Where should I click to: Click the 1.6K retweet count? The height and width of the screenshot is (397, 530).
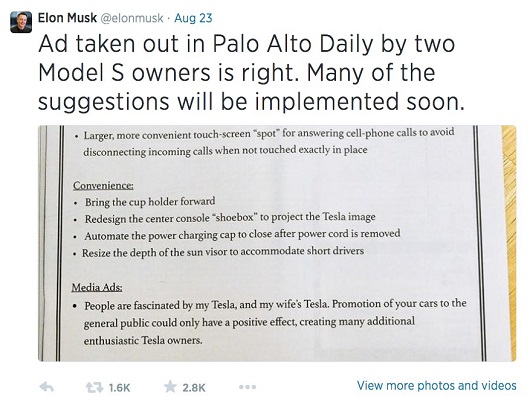pyautogui.click(x=119, y=388)
